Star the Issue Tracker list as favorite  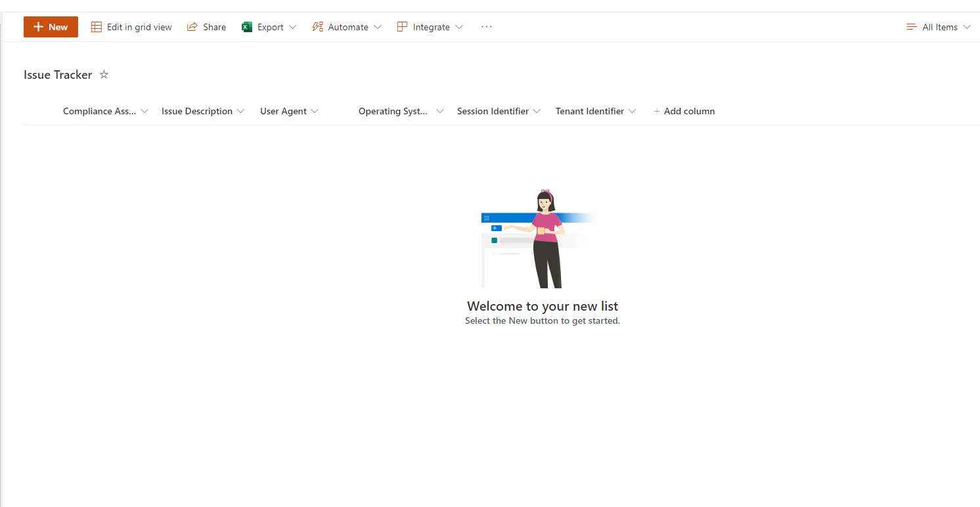pos(104,74)
